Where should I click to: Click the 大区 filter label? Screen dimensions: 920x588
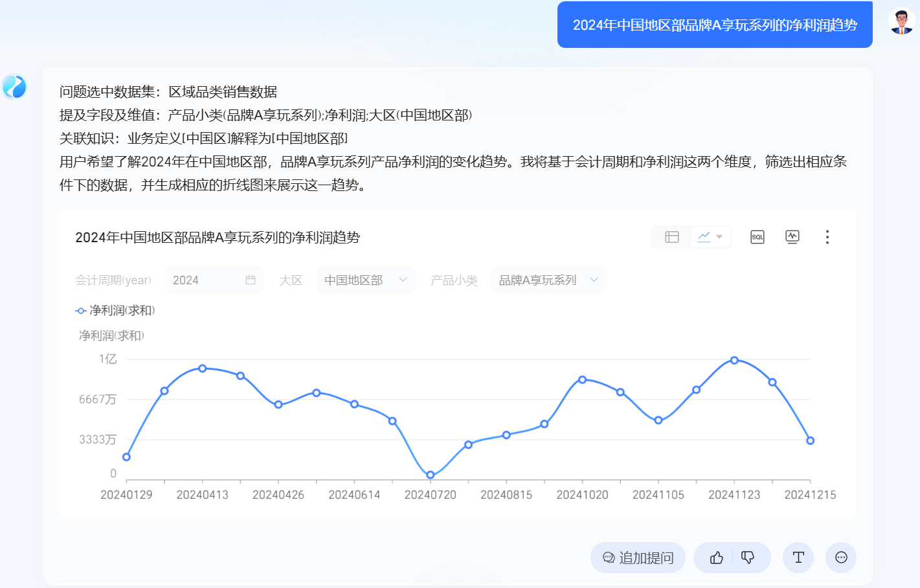click(291, 280)
